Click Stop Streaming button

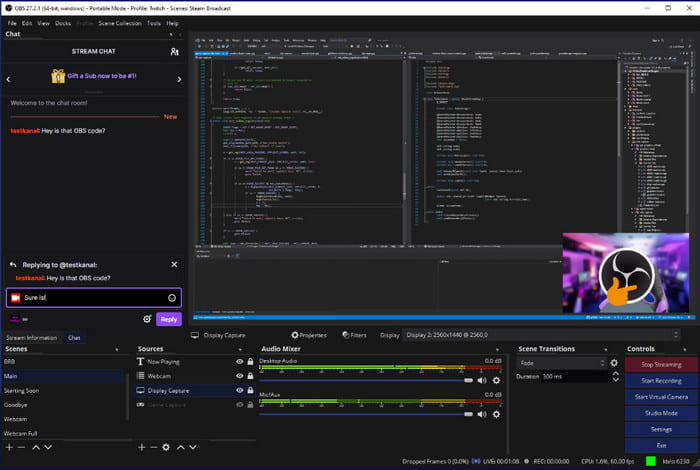(x=661, y=365)
